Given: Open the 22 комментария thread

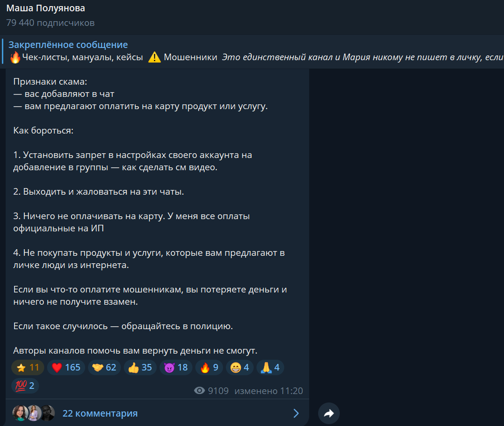Looking at the screenshot, I should pyautogui.click(x=100, y=413).
